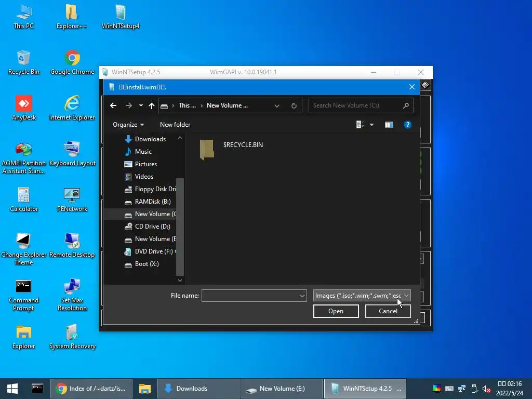Open Images file type filter dropdown
The height and width of the screenshot is (399, 532).
[x=362, y=296]
